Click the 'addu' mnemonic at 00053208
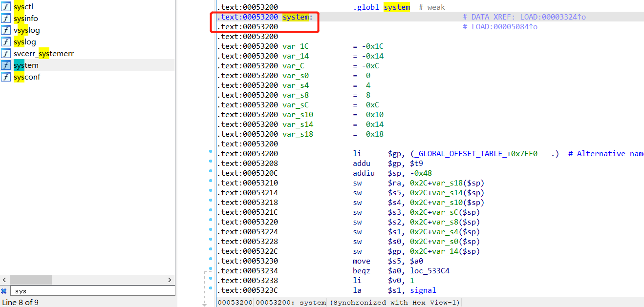 362,164
